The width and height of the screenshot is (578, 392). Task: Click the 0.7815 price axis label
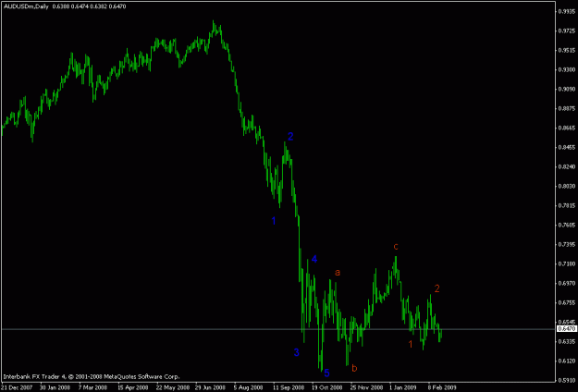tap(567, 205)
